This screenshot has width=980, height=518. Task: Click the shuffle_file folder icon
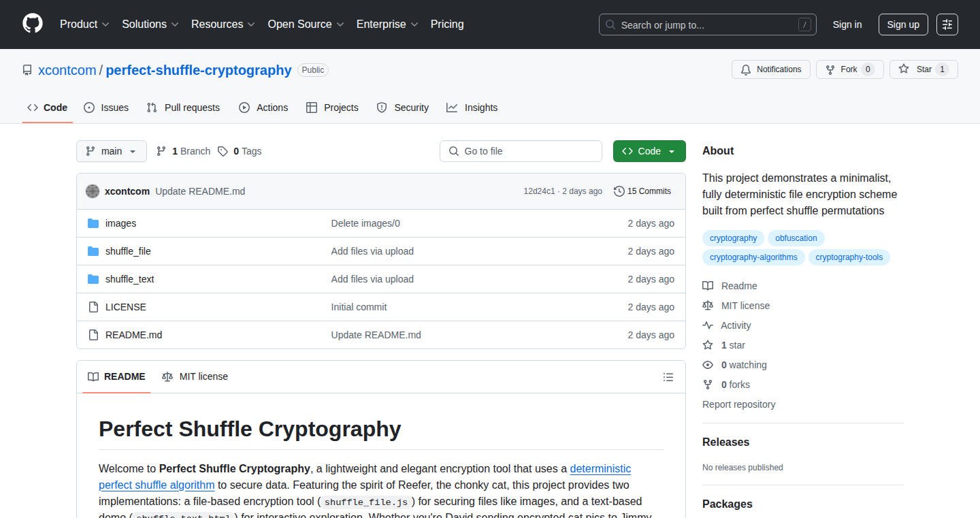[x=93, y=251]
